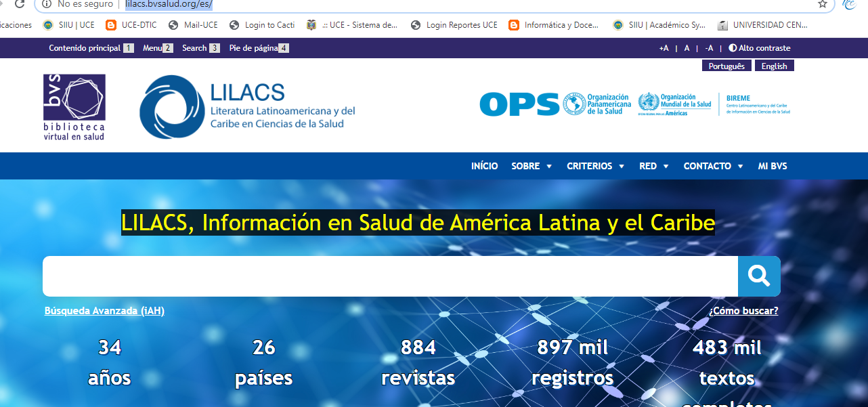Image resolution: width=868 pixels, height=407 pixels.
Task: Toggle Alto contraste mode
Action: tap(760, 48)
